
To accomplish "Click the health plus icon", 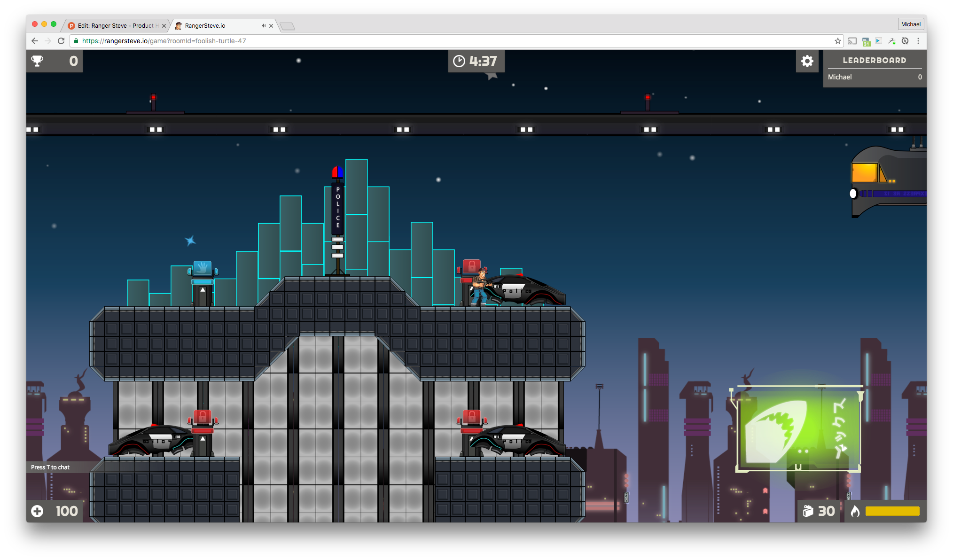I will (x=37, y=511).
